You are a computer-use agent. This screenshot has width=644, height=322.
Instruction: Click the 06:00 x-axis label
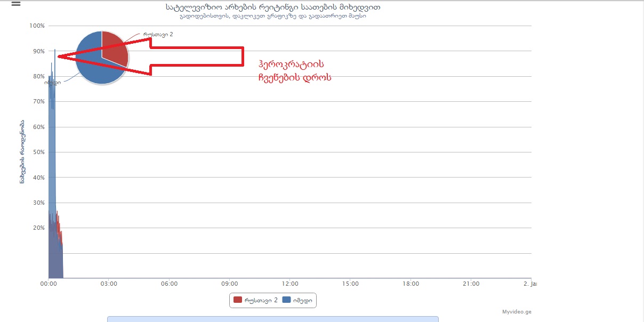169,284
